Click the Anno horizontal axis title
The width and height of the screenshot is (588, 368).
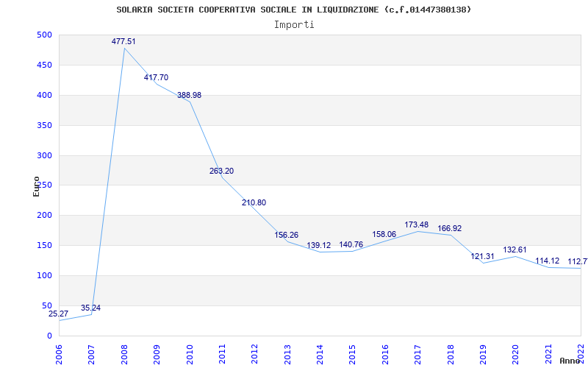[570, 361]
